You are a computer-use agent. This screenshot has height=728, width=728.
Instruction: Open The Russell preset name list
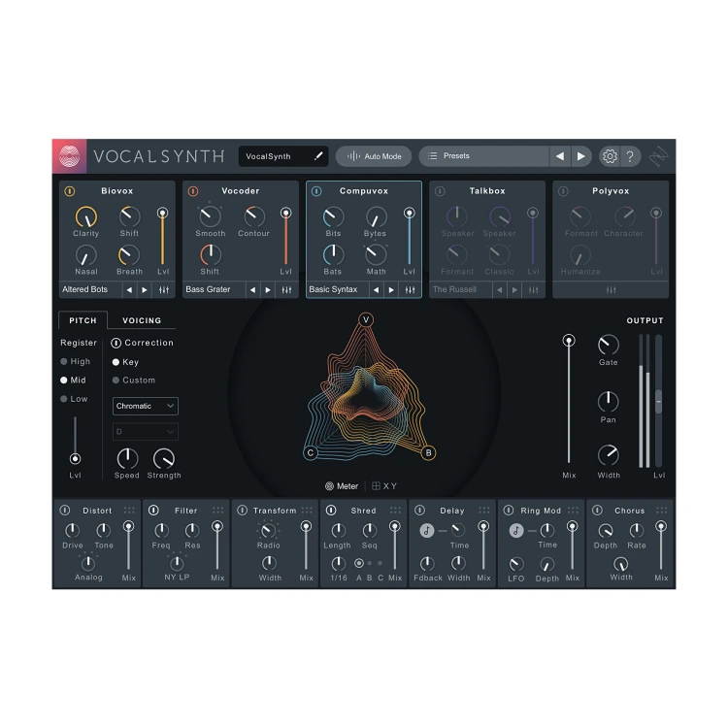460,289
